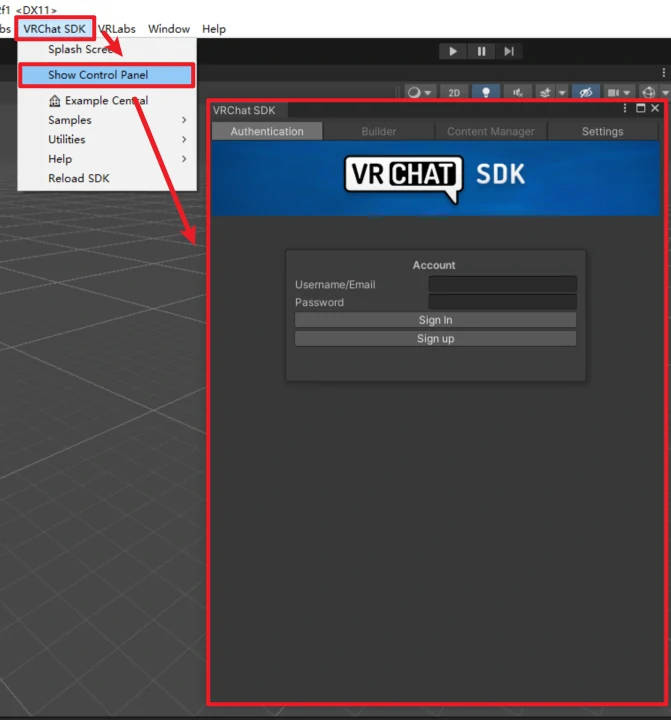Screen dimensions: 671x720
Task: Toggle 2D scene view mode
Action: click(x=454, y=93)
